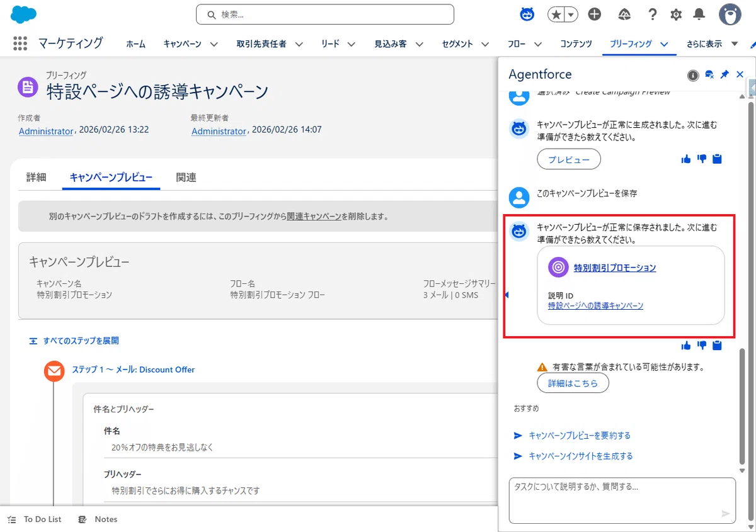Click the 詳細はこちら button under the warning
The width and height of the screenshot is (756, 532).
coord(573,383)
